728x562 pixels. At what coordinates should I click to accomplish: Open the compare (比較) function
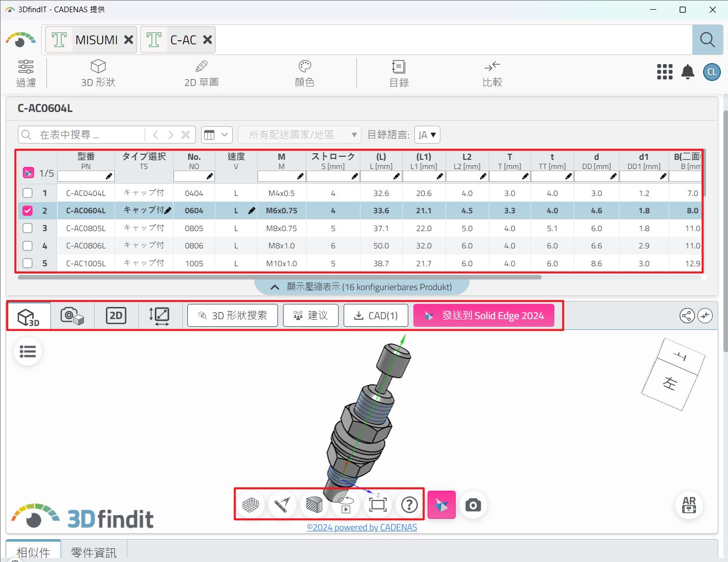point(492,73)
